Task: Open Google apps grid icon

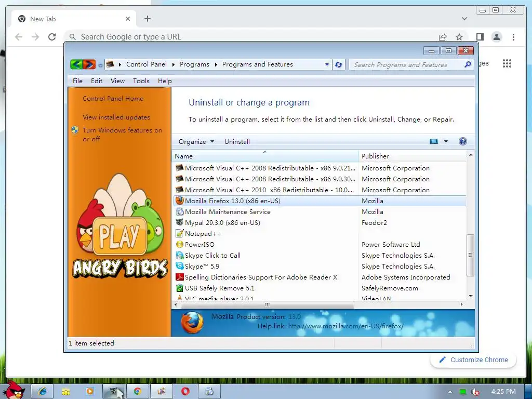Action: click(507, 63)
